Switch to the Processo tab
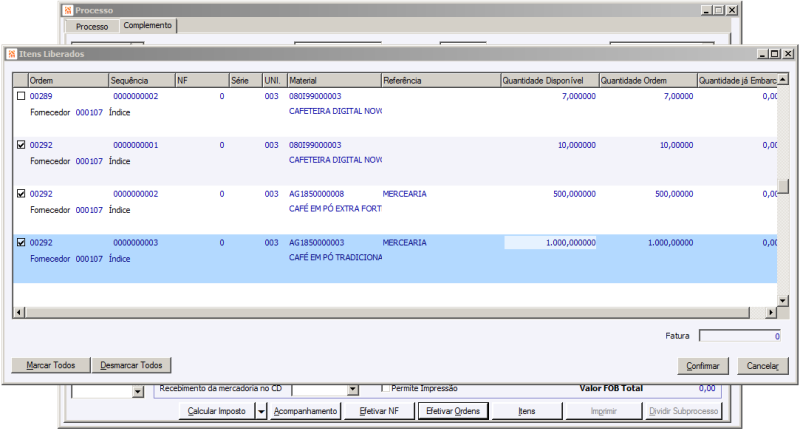Image resolution: width=800 pixels, height=434 pixels. click(92, 27)
